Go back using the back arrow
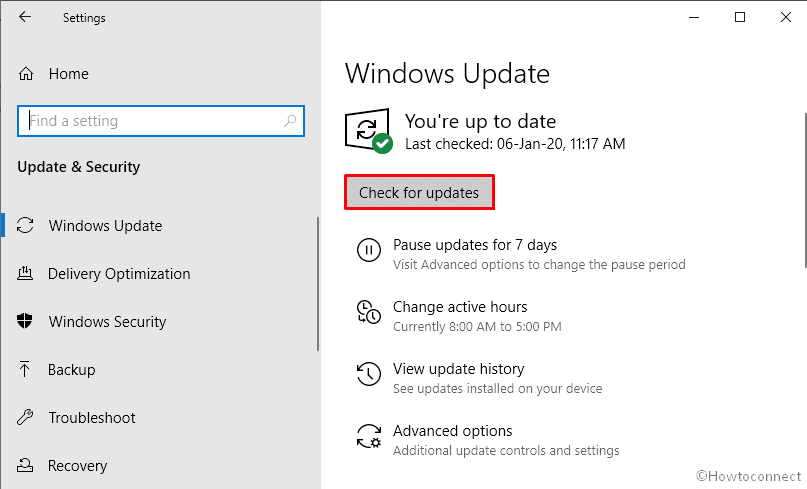The image size is (807, 489). 25,17
